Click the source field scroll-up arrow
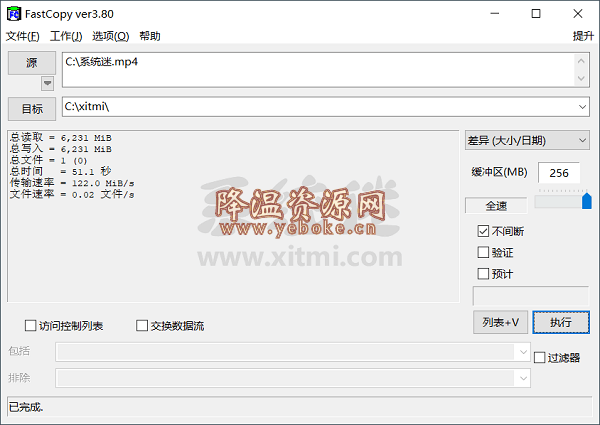Image resolution: width=600 pixels, height=425 pixels. [x=581, y=61]
